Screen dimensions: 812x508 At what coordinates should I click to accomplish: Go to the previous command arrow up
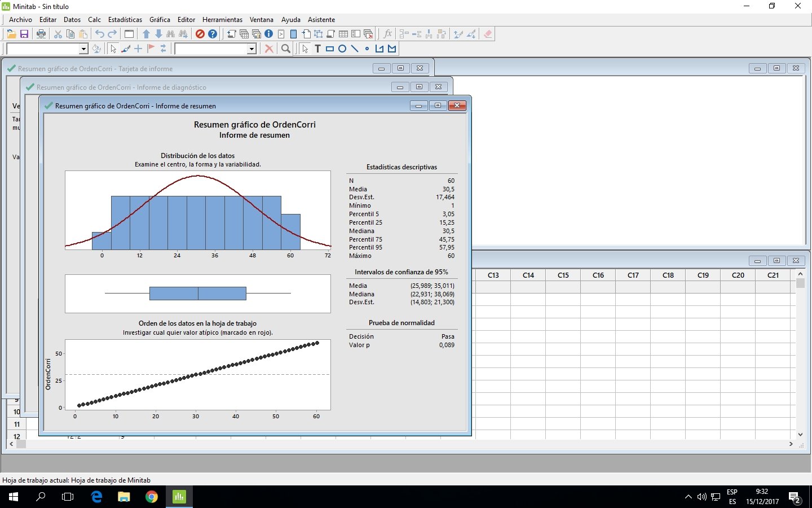pyautogui.click(x=146, y=34)
